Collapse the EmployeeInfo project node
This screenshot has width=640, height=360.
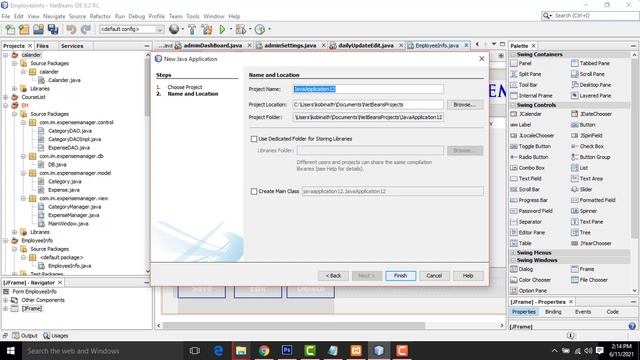(x=6, y=240)
